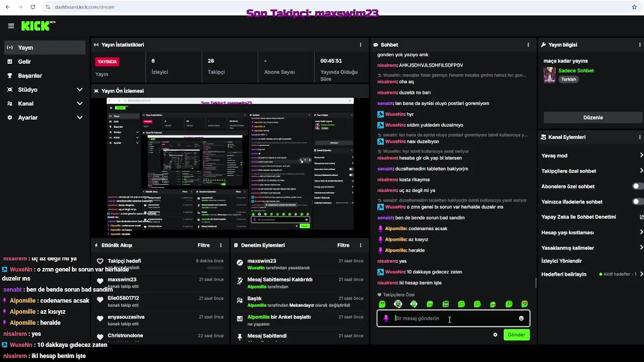The height and width of the screenshot is (362, 644).
Task: Open Hedefleri belirleyin arrow
Action: 641,274
